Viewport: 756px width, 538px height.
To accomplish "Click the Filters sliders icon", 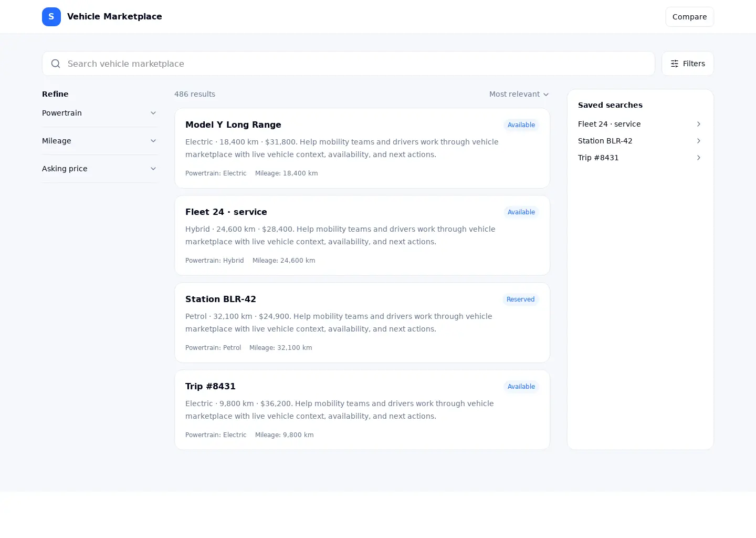I will click(675, 64).
